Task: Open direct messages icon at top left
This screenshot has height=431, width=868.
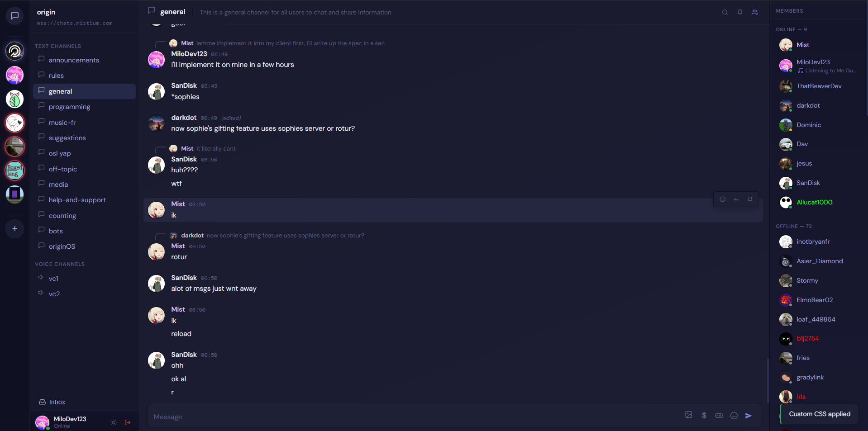Action: coord(14,16)
